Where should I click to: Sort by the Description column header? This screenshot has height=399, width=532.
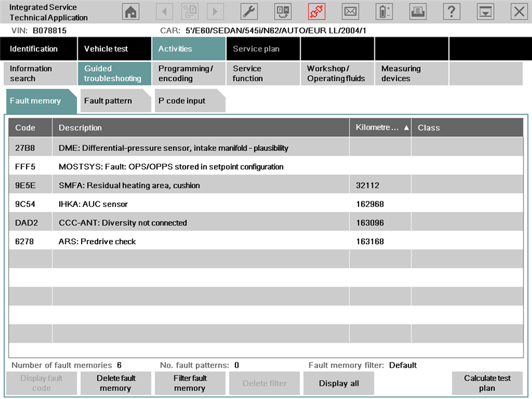201,128
